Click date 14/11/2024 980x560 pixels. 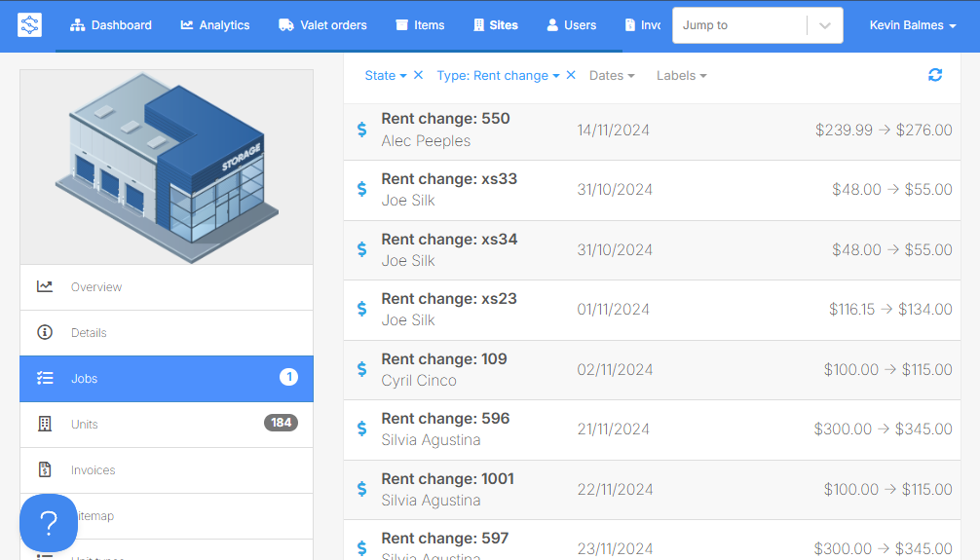pos(613,130)
